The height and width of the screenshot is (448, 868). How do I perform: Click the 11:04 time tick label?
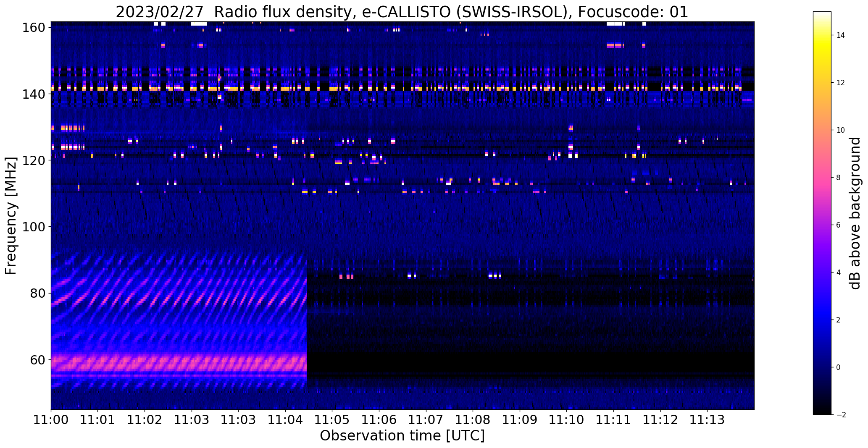[x=286, y=419]
